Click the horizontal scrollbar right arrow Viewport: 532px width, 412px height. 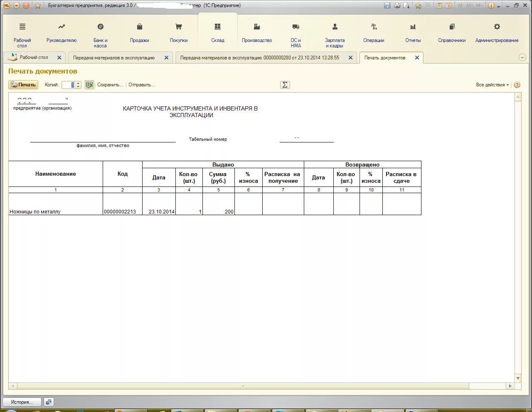510,386
